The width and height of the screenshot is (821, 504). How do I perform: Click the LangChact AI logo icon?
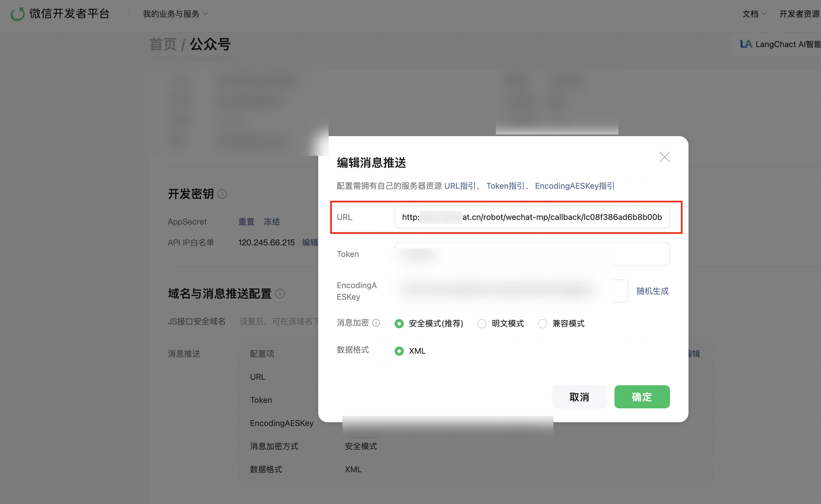pos(746,44)
